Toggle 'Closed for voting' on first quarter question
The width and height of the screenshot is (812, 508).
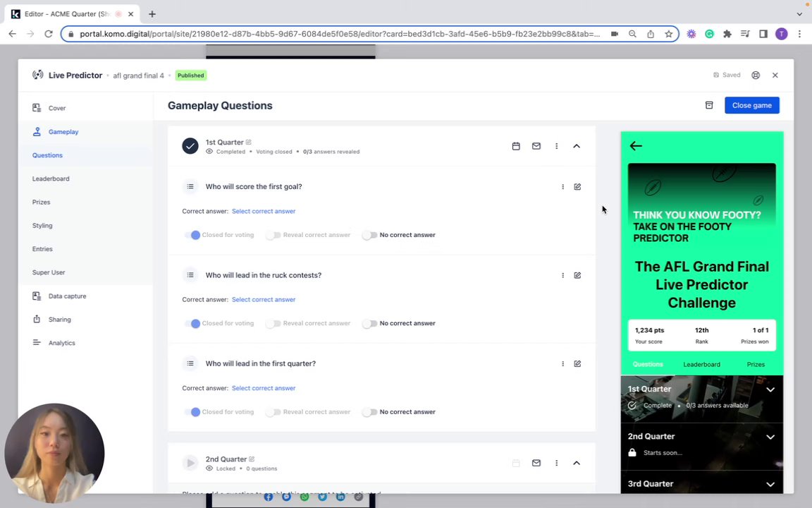pyautogui.click(x=192, y=412)
